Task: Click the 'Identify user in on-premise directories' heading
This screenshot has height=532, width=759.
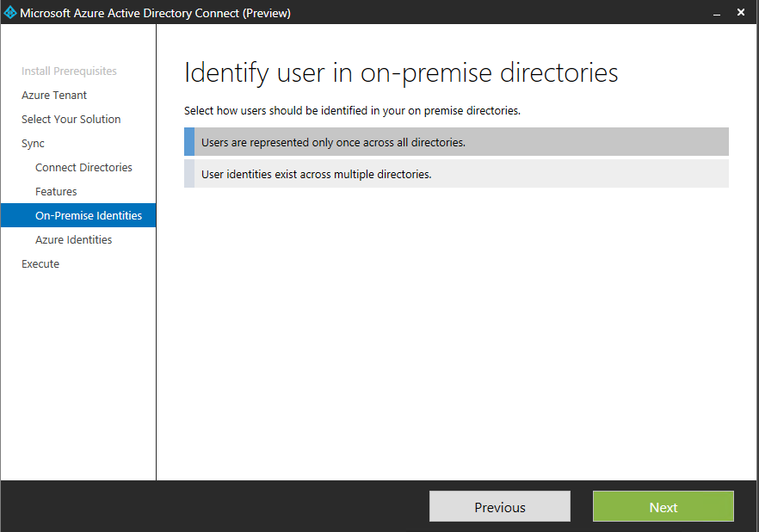Action: pos(401,73)
